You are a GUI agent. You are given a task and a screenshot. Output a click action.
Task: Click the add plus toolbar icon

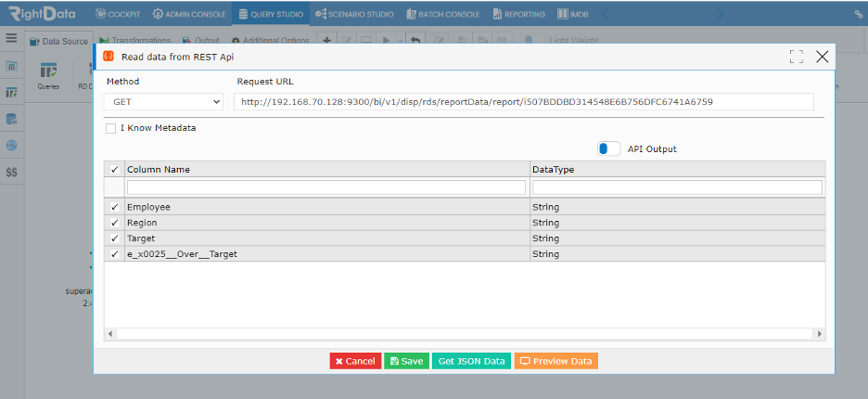coord(326,41)
